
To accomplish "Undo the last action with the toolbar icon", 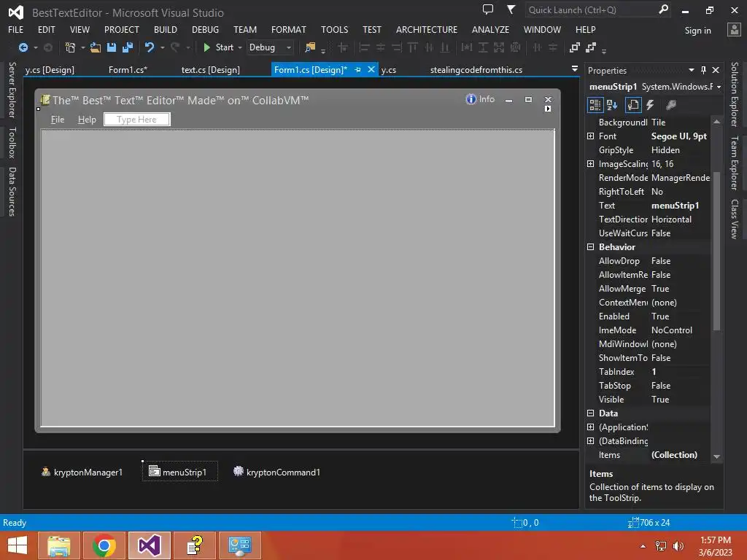I will (x=150, y=47).
